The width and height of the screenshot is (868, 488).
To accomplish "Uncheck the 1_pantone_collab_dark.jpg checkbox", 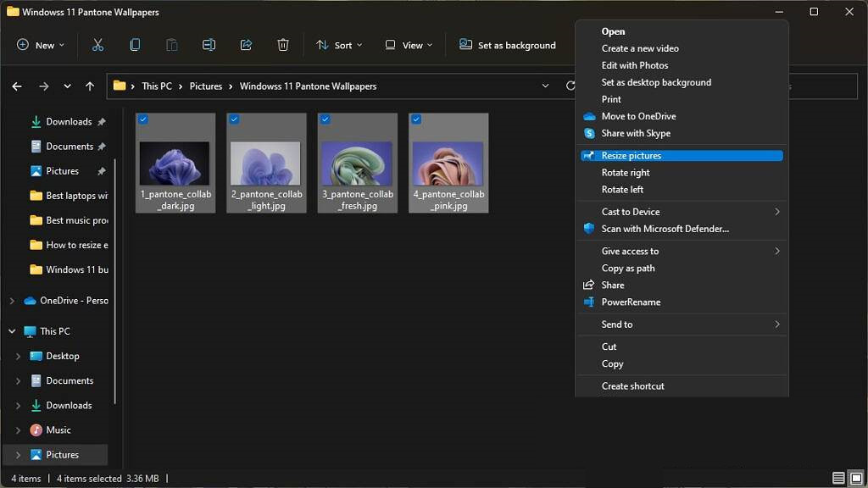I will click(143, 120).
